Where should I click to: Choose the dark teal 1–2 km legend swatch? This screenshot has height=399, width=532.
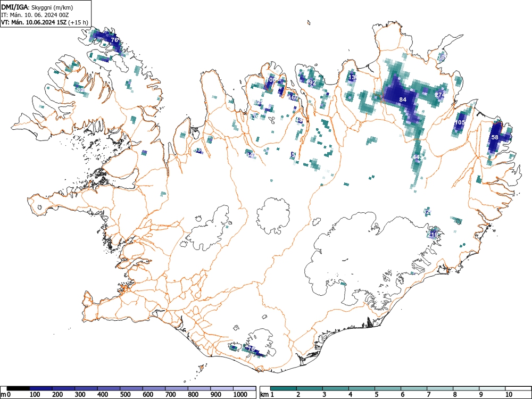coord(284,388)
